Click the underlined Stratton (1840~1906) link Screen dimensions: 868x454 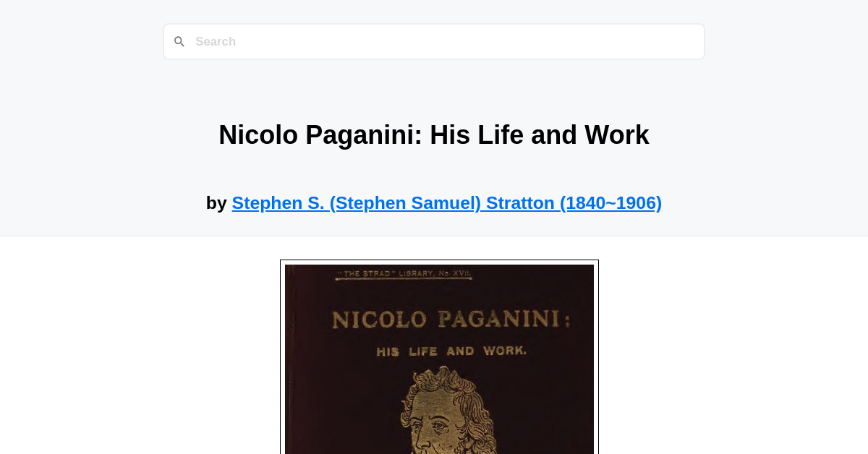(446, 202)
